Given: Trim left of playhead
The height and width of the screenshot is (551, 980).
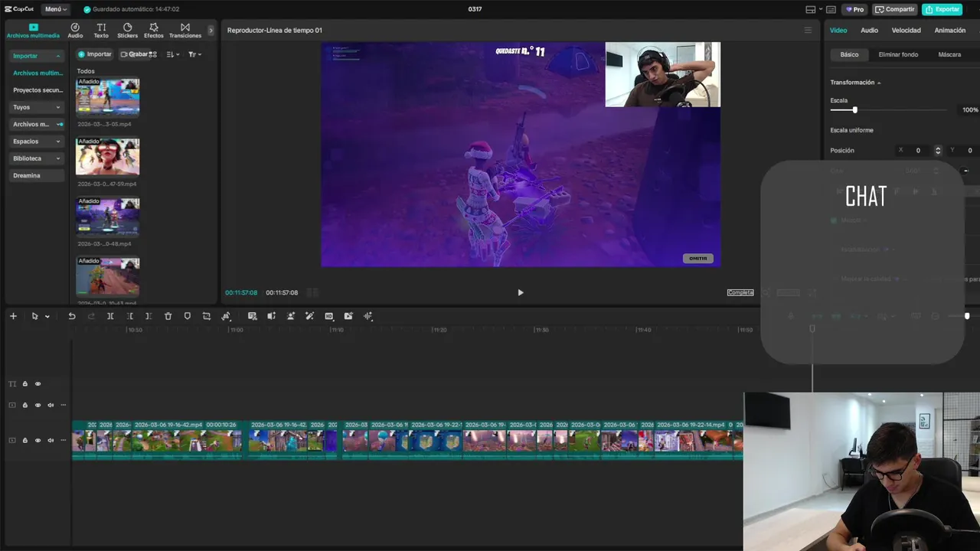Looking at the screenshot, I should click(129, 316).
